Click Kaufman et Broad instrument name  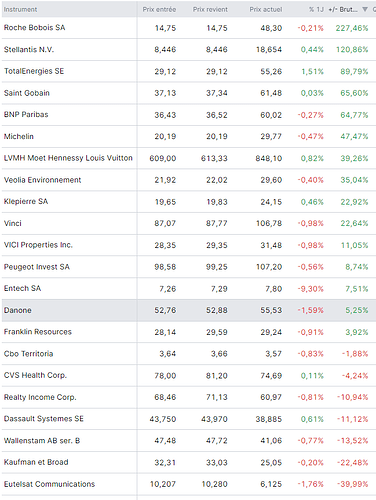pyautogui.click(x=36, y=462)
